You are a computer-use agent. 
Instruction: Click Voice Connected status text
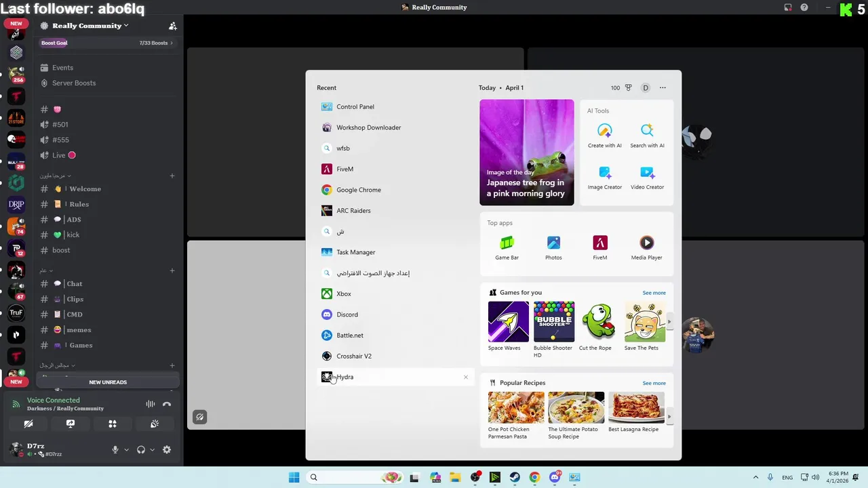point(53,401)
